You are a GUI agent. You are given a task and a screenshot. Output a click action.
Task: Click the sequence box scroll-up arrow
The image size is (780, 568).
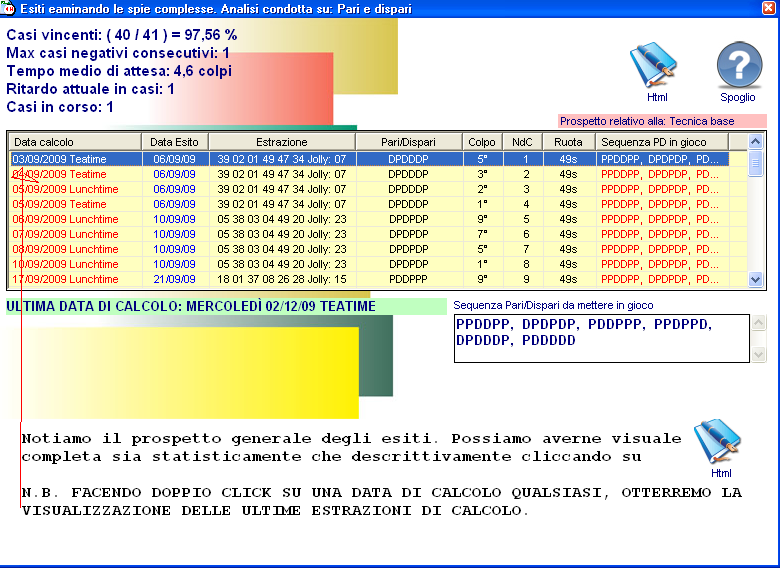pyautogui.click(x=759, y=323)
